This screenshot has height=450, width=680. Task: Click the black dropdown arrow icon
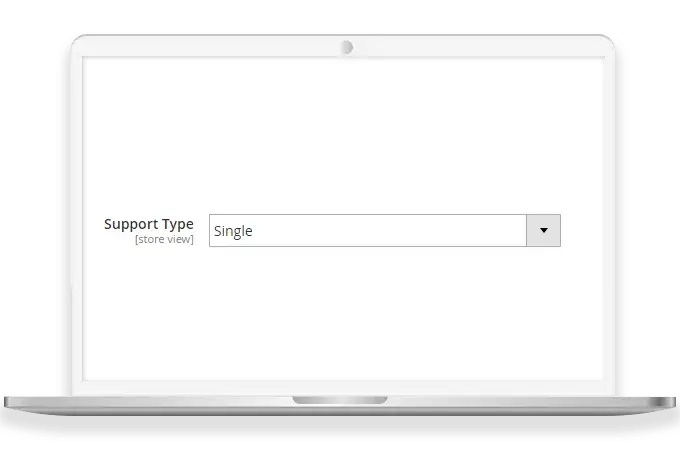click(543, 230)
